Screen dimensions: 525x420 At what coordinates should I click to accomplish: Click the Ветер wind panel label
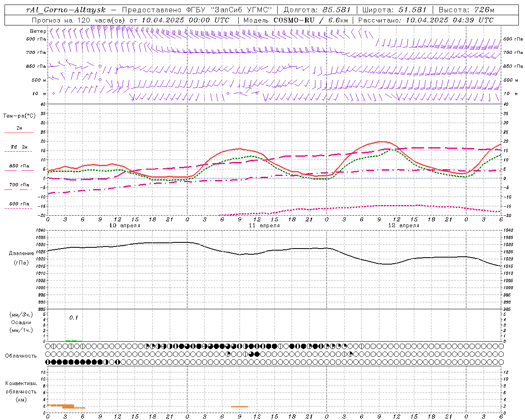coord(38,31)
